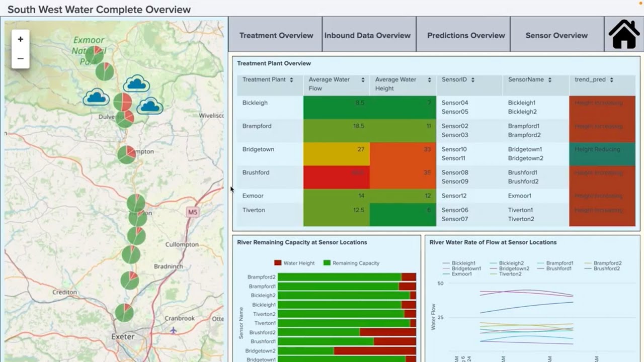This screenshot has width=644, height=362.
Task: Click the map zoom-out minus icon
Action: (20, 58)
